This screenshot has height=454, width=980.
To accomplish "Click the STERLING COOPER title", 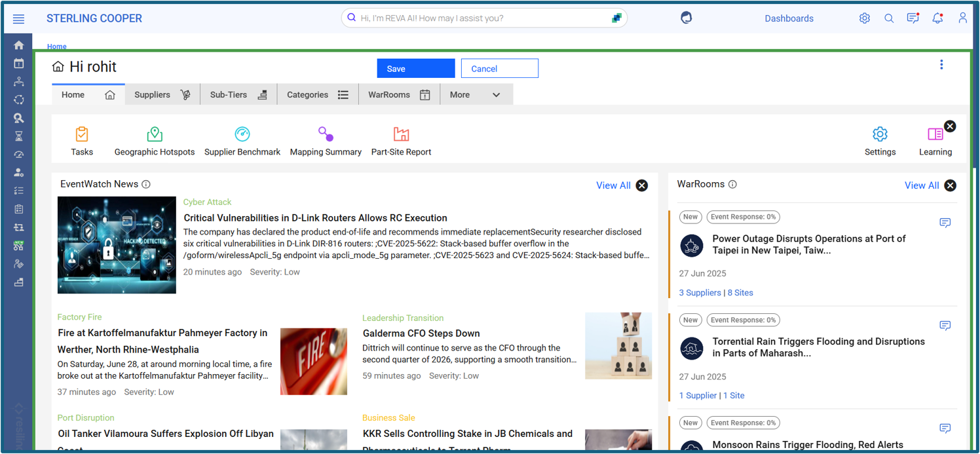I will click(x=94, y=18).
